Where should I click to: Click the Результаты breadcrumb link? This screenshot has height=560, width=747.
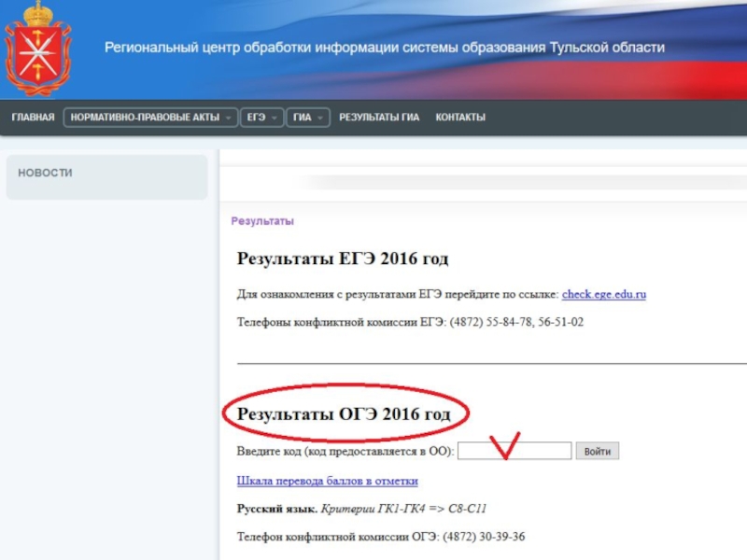[x=262, y=221]
